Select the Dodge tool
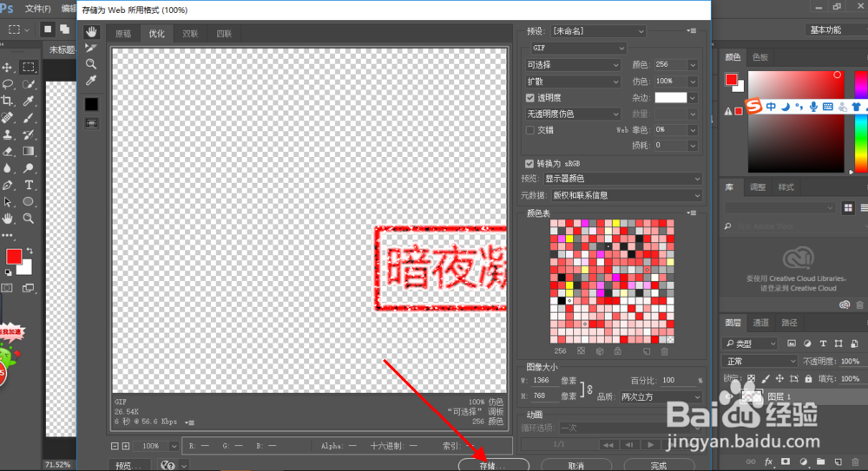868x471 pixels. coord(29,168)
